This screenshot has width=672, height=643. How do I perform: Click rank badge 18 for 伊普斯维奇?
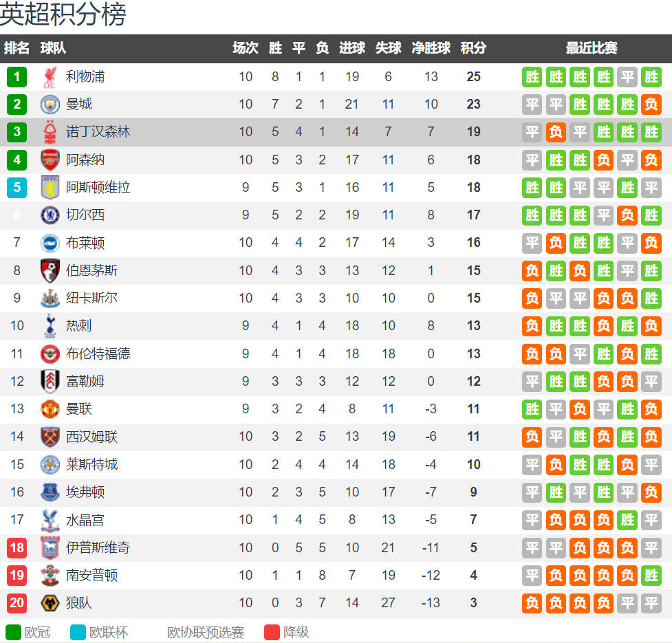coord(17,548)
